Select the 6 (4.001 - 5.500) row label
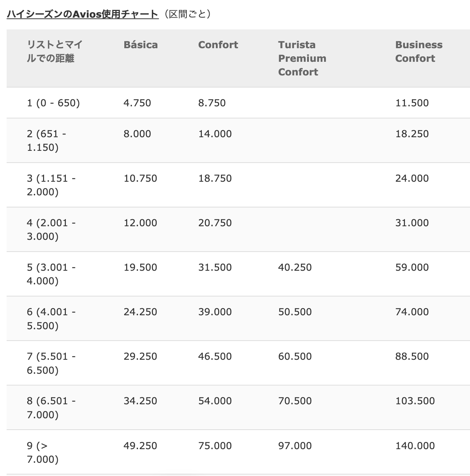This screenshot has width=470, height=476. (51, 319)
